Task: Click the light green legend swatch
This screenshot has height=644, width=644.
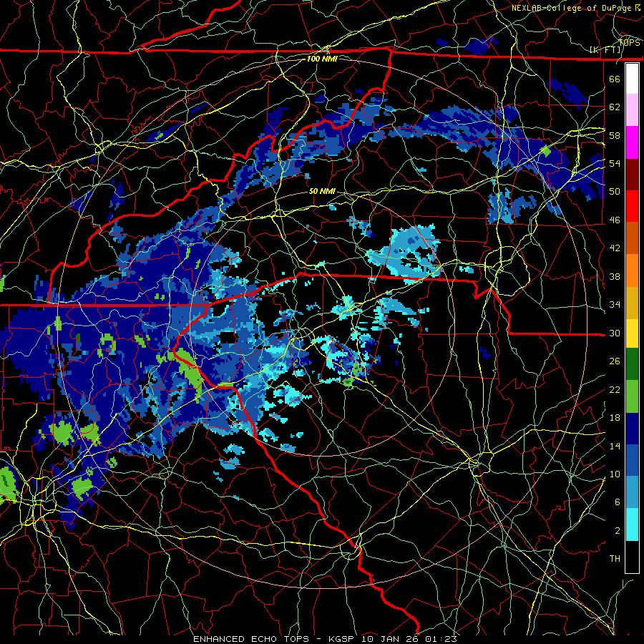Action: (x=632, y=396)
